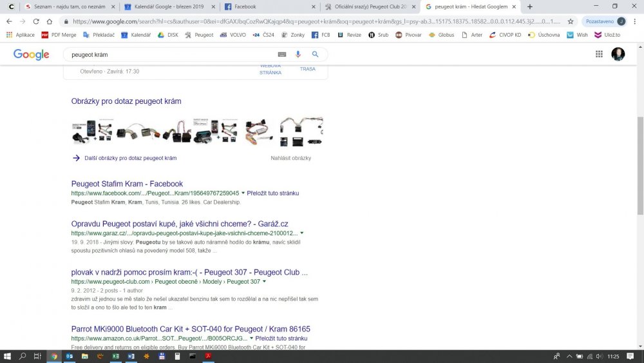Image resolution: width=644 pixels, height=363 pixels.
Task: Open Google account avatar menu
Action: [618, 54]
